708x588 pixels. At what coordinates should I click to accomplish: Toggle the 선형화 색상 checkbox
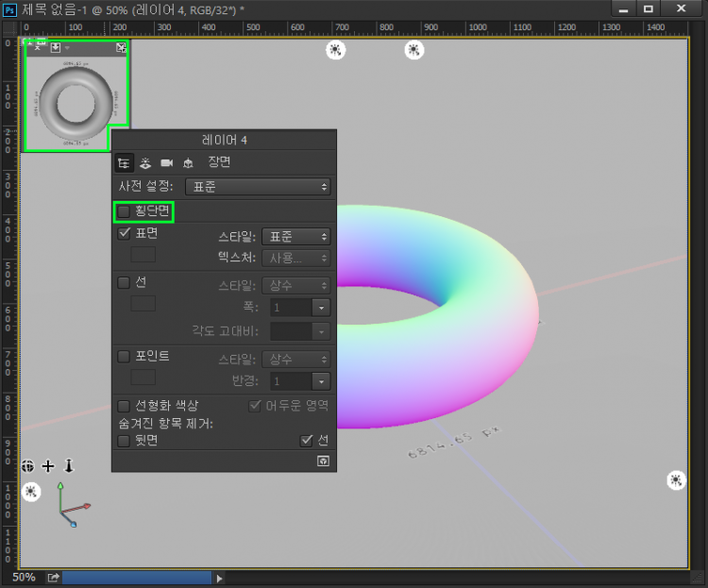point(124,405)
